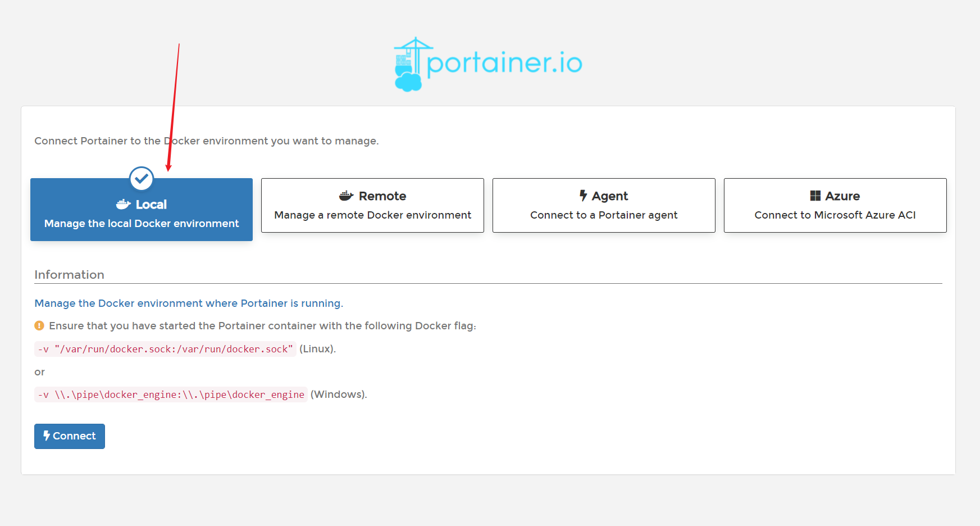Click 'Manage the local Docker environment' description
This screenshot has height=526, width=980.
(142, 224)
